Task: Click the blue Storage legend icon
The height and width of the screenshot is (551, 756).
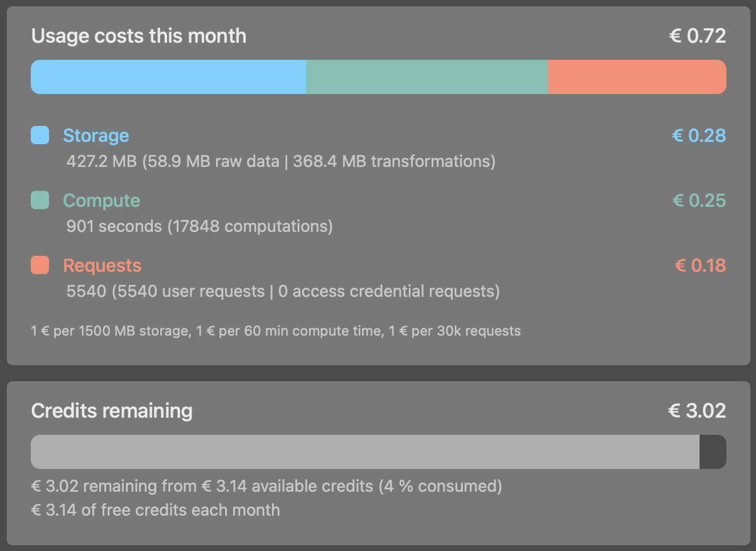Action: 39,135
